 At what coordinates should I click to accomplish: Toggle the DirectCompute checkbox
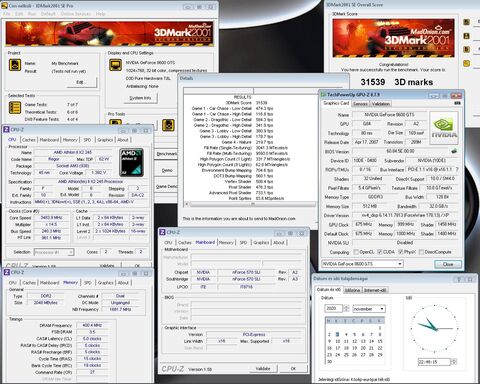[421, 252]
